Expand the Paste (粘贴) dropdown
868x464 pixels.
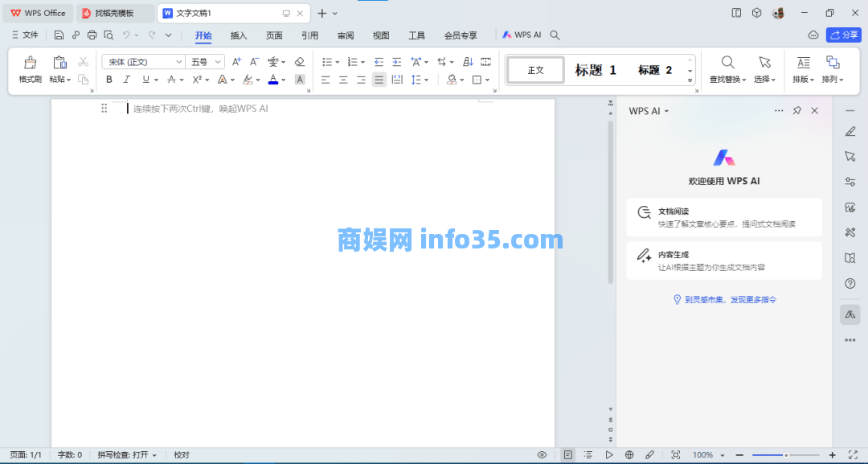click(59, 79)
